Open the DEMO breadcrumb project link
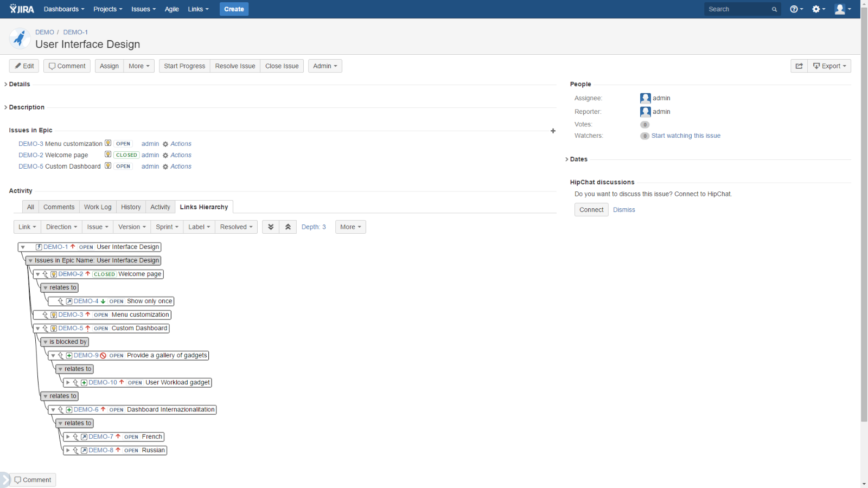Viewport: 868px width, 488px height. 44,33
